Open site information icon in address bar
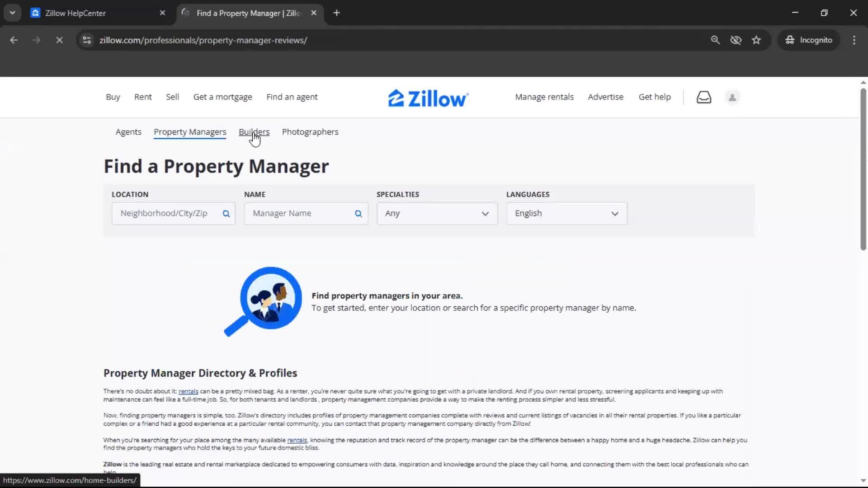 pos(87,40)
